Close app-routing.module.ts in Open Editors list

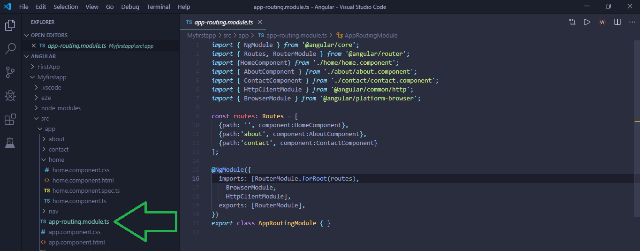[x=33, y=46]
